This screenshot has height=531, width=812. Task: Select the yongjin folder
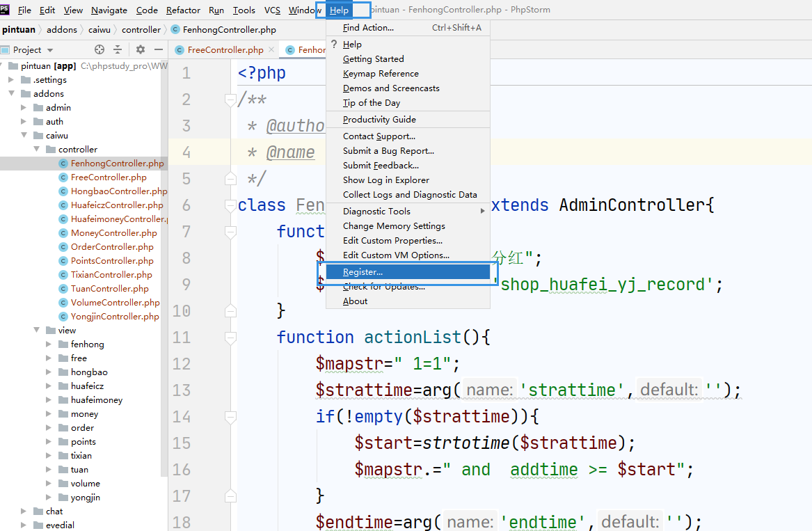(86, 498)
